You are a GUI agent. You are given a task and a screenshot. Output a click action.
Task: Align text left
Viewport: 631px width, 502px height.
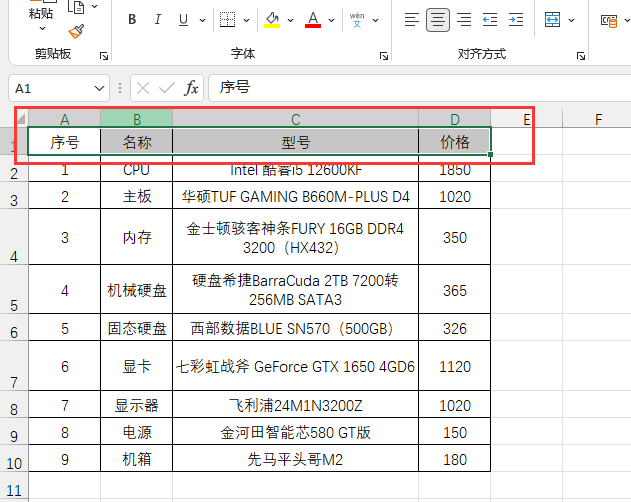(412, 19)
